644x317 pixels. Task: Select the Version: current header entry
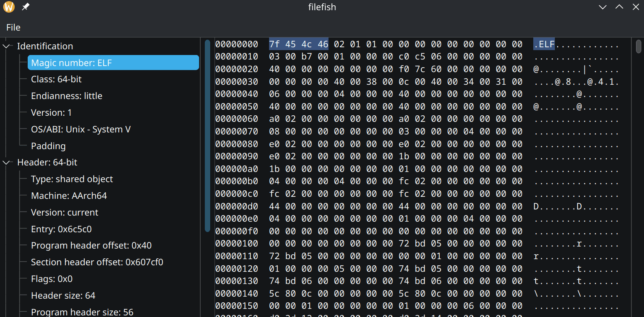pos(65,212)
